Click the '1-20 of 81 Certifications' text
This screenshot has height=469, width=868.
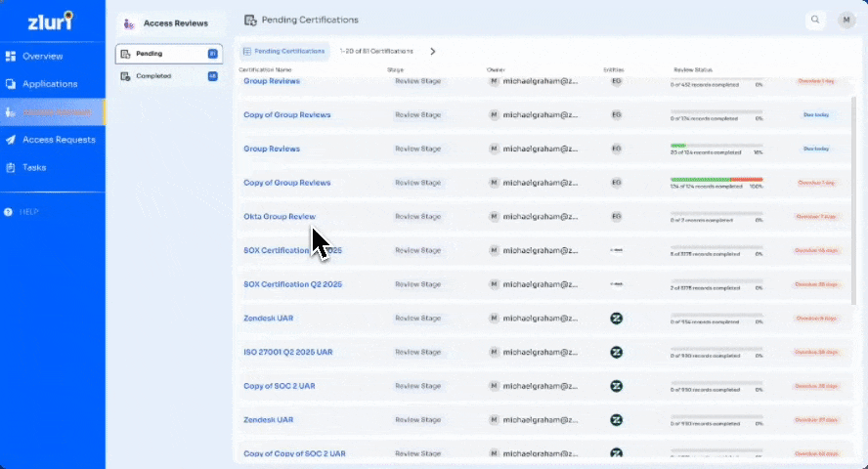[376, 51]
